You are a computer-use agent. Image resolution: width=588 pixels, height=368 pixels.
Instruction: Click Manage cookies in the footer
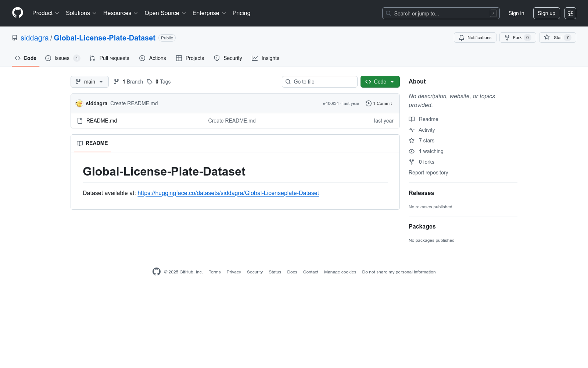[340, 272]
